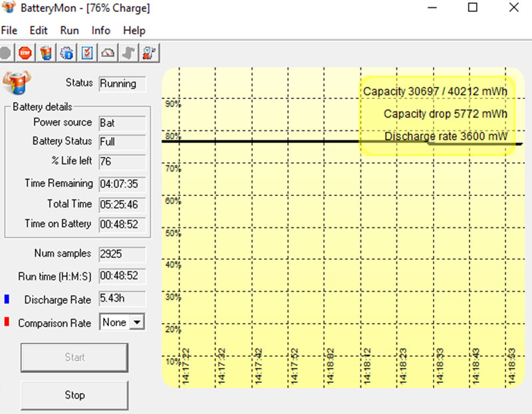
Task: Select the checklist logging toolbar icon
Action: pos(87,52)
